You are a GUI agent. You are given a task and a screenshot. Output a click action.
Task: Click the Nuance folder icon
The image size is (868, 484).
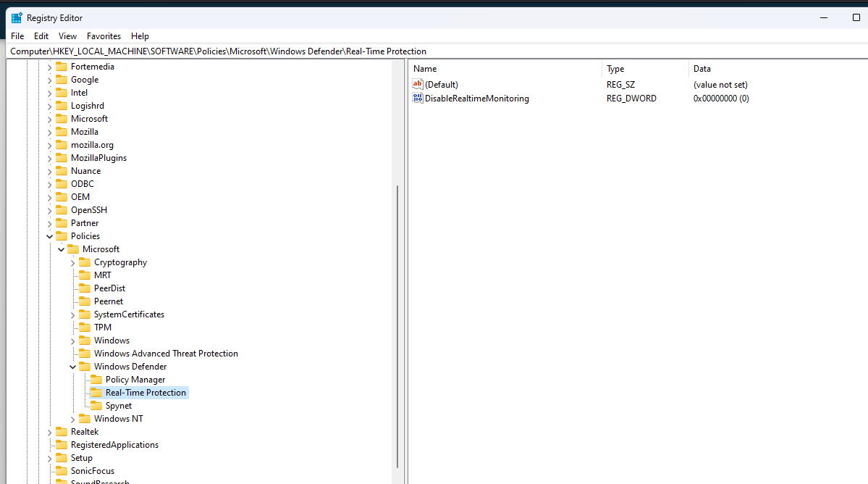tap(62, 170)
